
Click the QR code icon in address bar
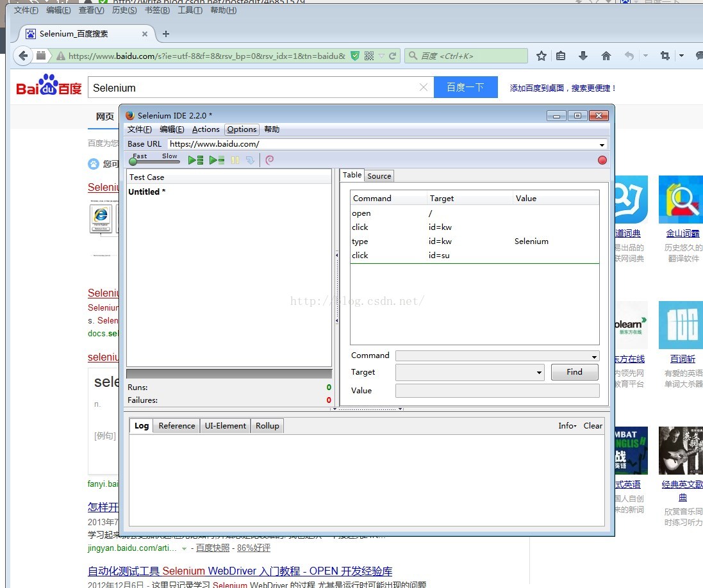click(x=369, y=56)
